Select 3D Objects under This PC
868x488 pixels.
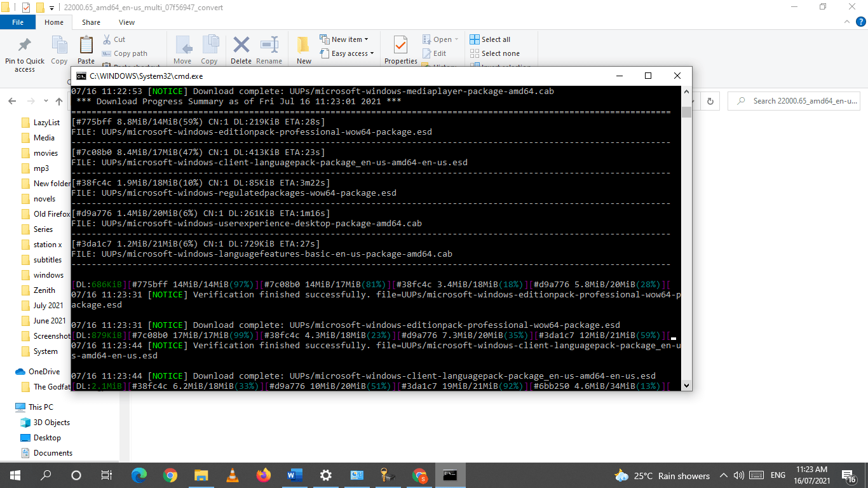point(51,423)
